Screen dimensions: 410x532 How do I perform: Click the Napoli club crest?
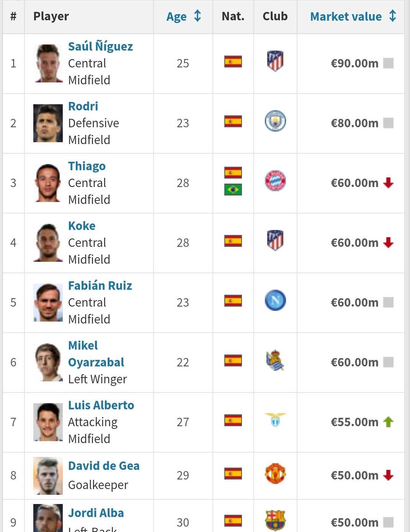click(x=275, y=300)
